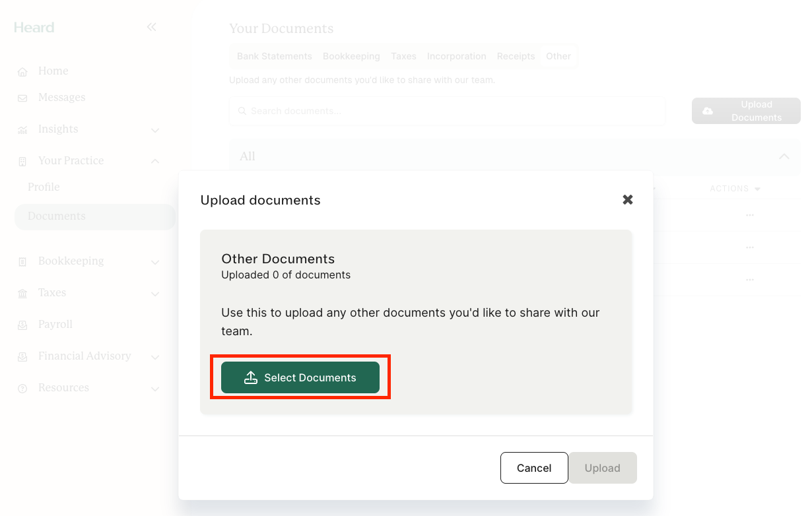Click the Select Documents button

click(300, 377)
